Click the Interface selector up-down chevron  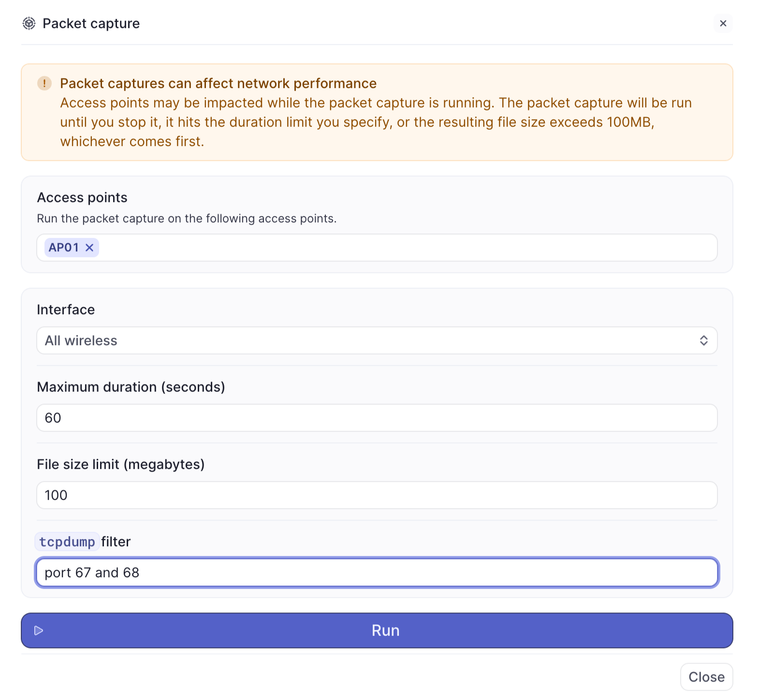pyautogui.click(x=703, y=340)
